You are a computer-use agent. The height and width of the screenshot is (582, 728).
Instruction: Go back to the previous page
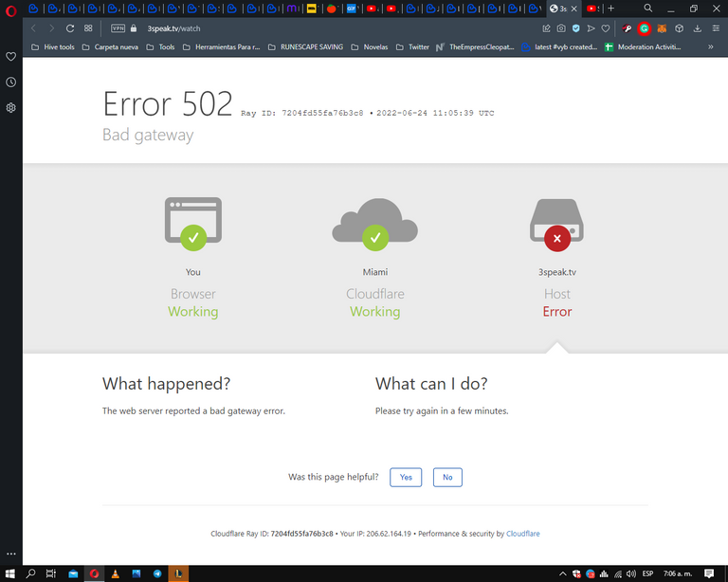tap(33, 28)
